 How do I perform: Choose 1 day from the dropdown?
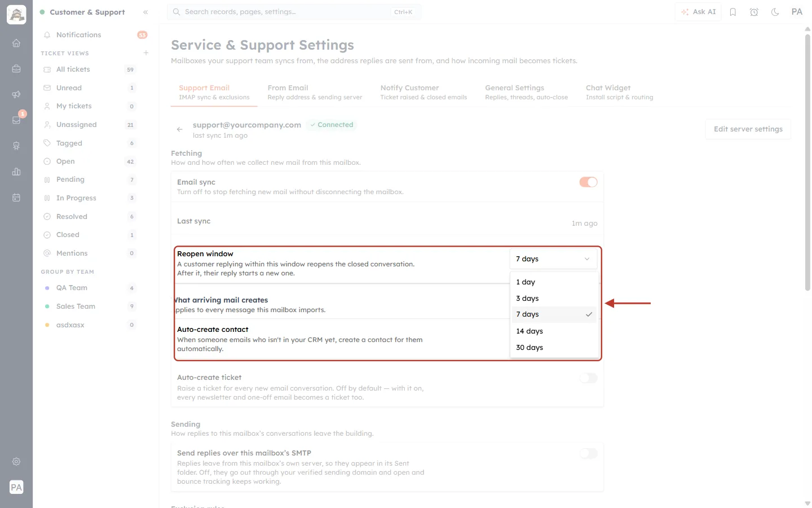[554, 282]
